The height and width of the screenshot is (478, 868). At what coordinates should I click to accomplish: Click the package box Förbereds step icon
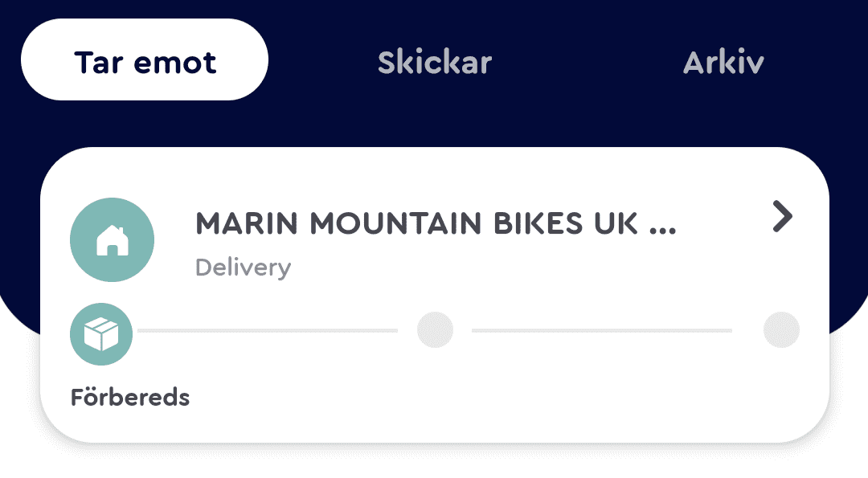101,334
